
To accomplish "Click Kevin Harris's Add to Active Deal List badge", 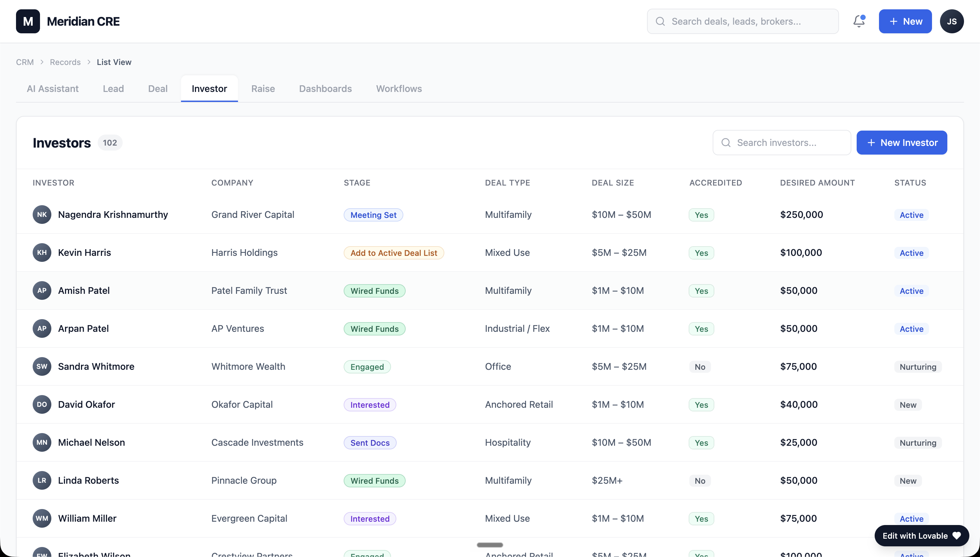I will (394, 253).
